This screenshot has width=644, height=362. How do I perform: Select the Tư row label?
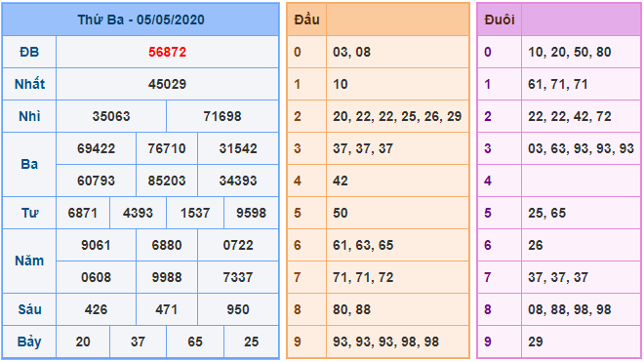pyautogui.click(x=29, y=213)
